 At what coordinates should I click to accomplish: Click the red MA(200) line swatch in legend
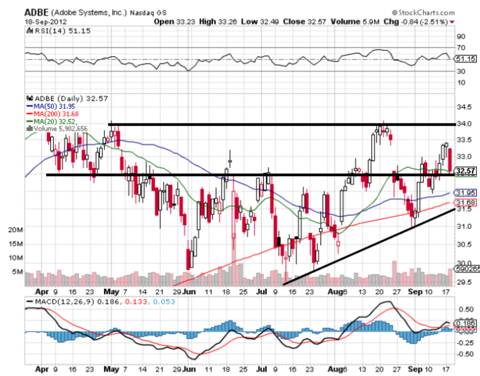coord(29,114)
